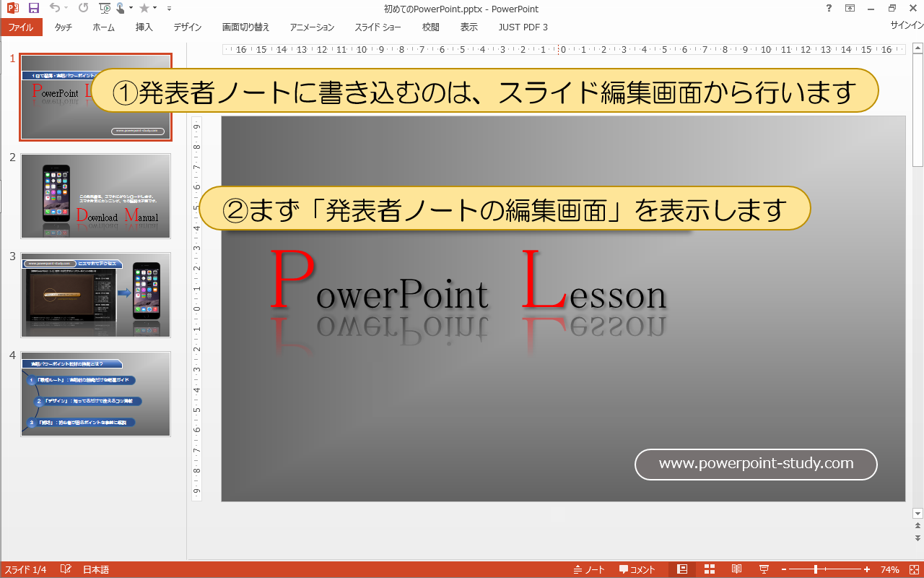Click the PowerPoint application icon in title bar
Viewport: 924px width, 578px height.
pyautogui.click(x=12, y=9)
